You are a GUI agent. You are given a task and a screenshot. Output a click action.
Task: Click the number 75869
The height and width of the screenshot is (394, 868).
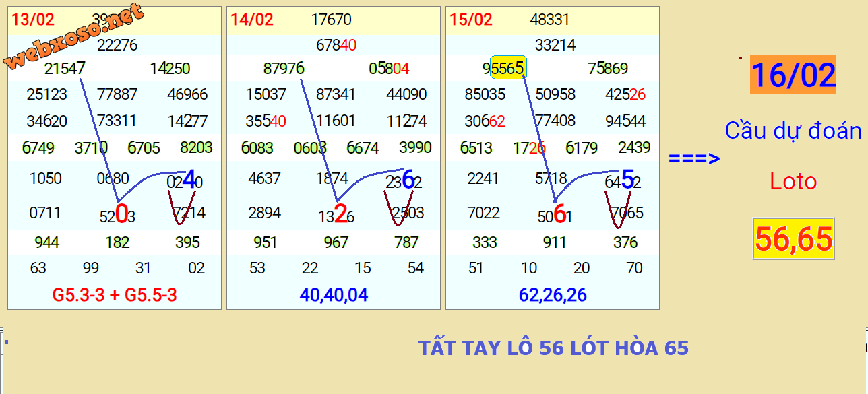(608, 68)
